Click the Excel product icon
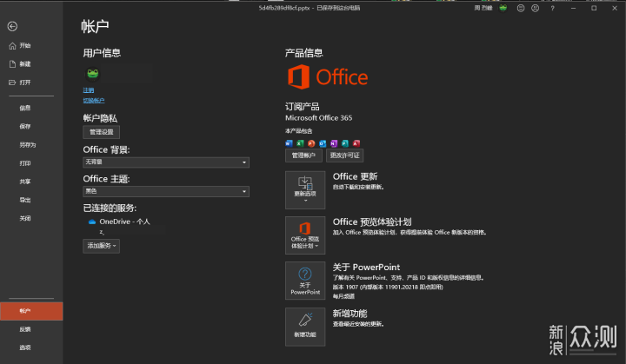This screenshot has width=626, height=364. [300, 143]
